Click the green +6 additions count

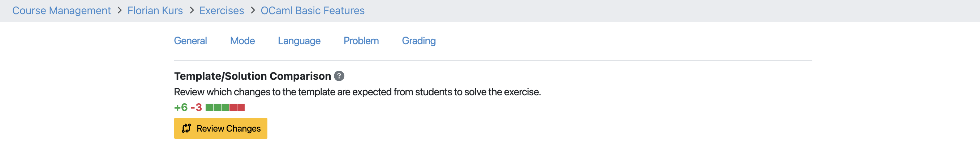[x=181, y=108]
